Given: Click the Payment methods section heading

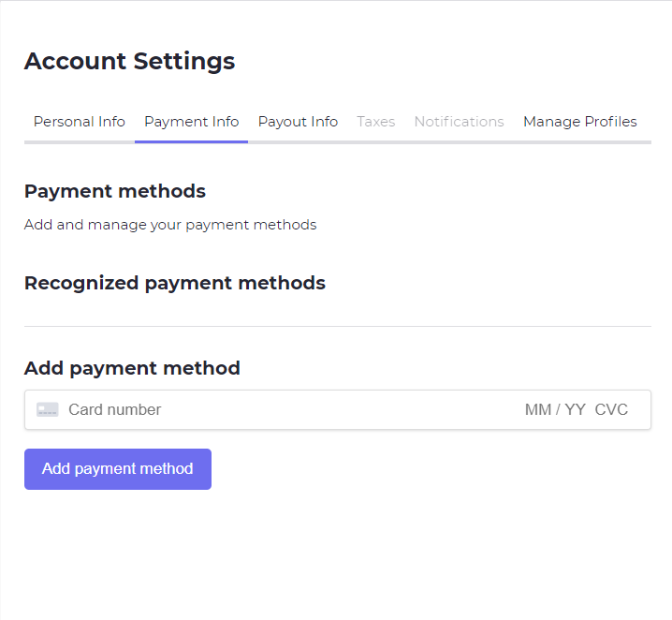Looking at the screenshot, I should (115, 191).
